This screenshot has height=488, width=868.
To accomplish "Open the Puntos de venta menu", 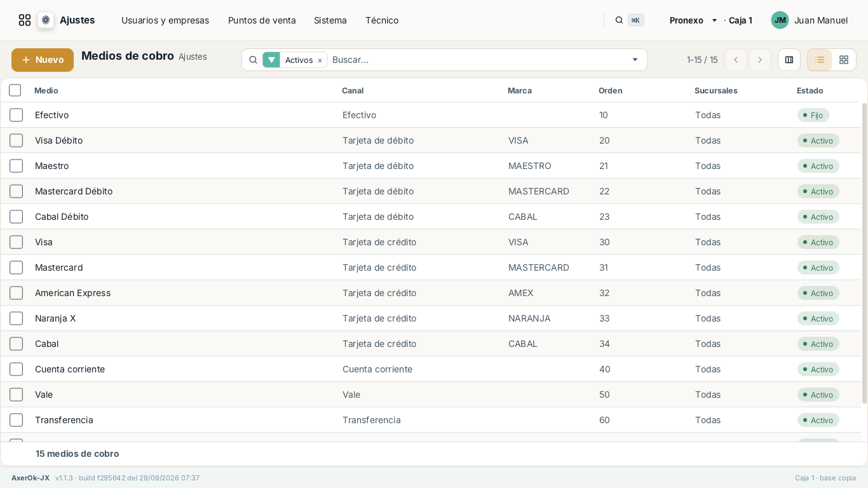I will 262,20.
